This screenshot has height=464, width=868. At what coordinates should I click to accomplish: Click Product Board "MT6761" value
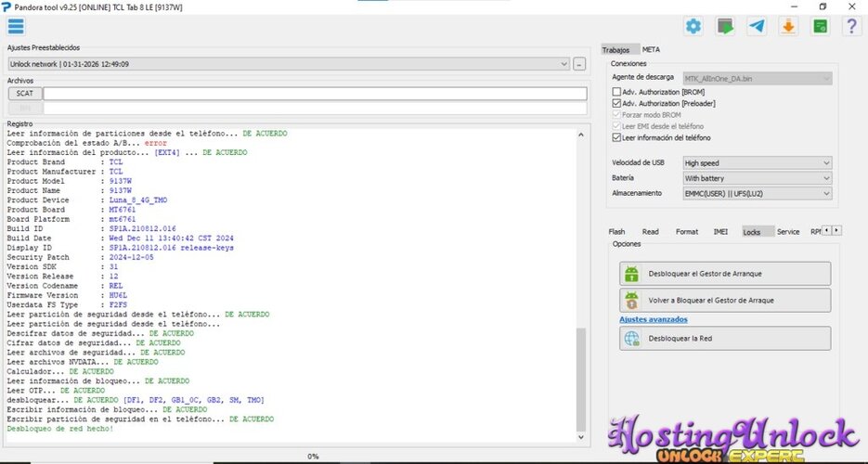pyautogui.click(x=123, y=210)
